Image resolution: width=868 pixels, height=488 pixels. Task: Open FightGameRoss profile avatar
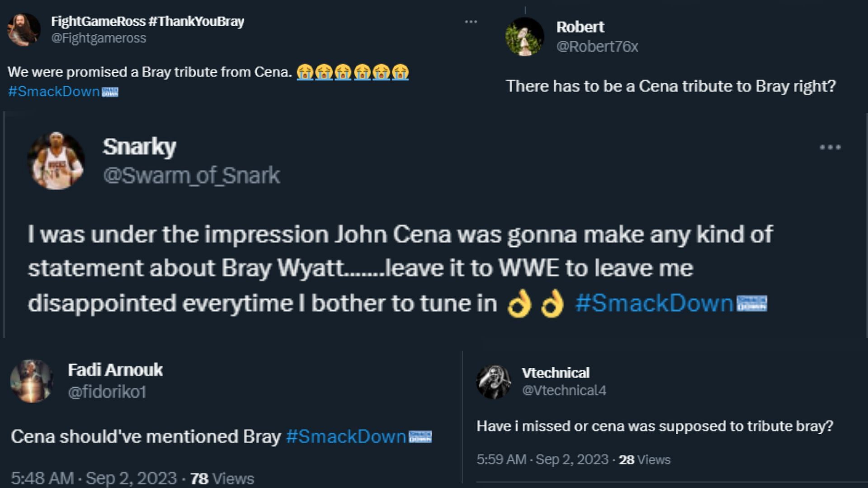pos(24,29)
